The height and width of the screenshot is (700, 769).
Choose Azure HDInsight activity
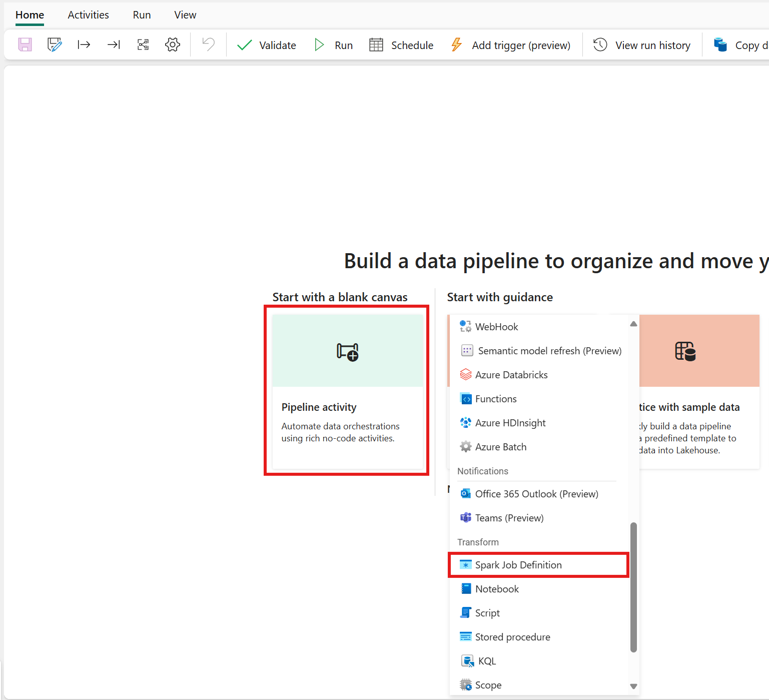point(539,423)
